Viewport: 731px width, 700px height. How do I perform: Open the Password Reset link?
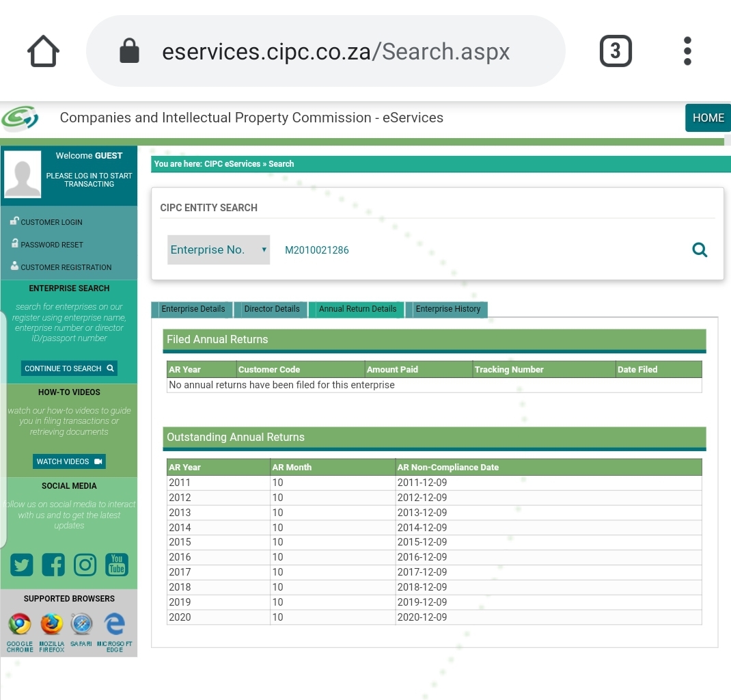51,245
